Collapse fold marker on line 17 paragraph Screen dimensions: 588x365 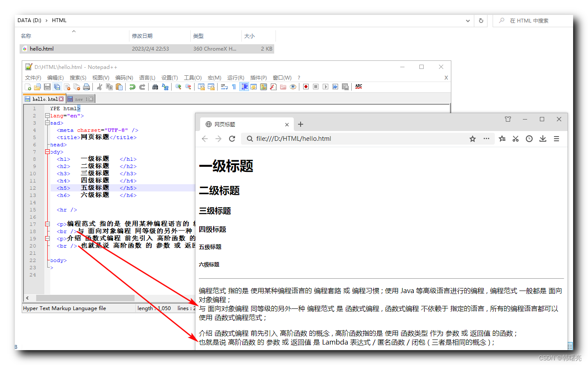click(47, 224)
